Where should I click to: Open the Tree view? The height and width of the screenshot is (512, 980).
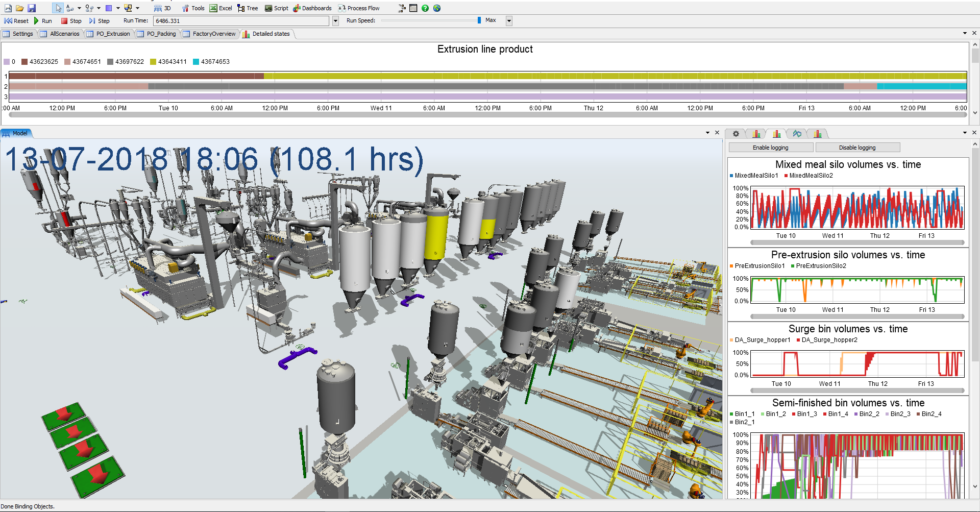(x=248, y=8)
